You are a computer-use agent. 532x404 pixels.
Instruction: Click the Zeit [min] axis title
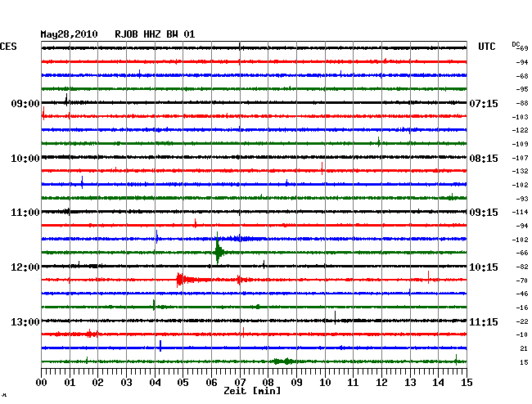252,391
